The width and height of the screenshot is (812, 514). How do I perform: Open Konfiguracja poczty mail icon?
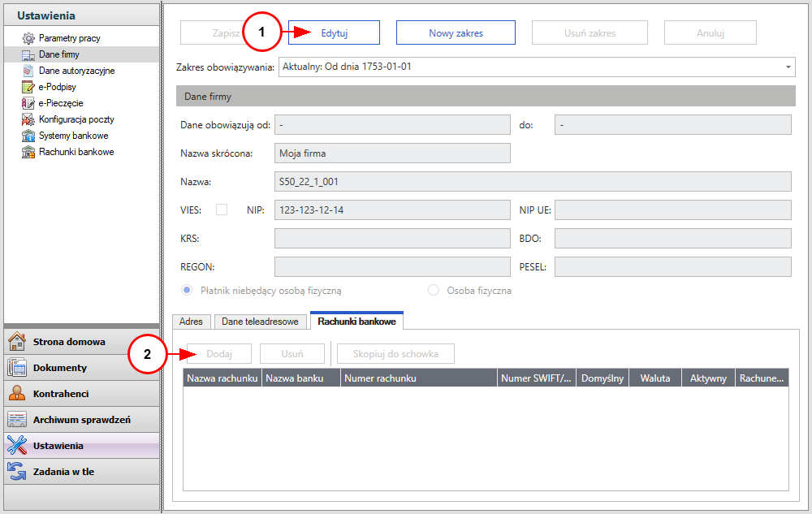(x=28, y=119)
